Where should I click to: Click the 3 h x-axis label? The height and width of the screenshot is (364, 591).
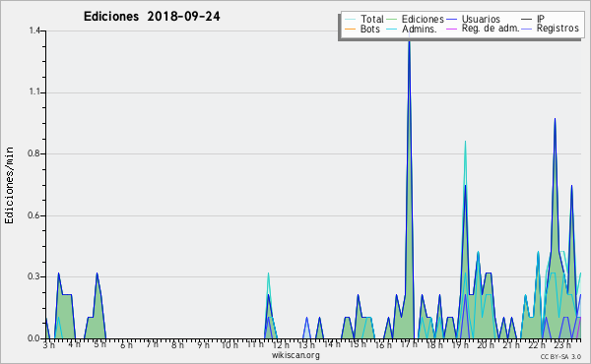coord(49,345)
